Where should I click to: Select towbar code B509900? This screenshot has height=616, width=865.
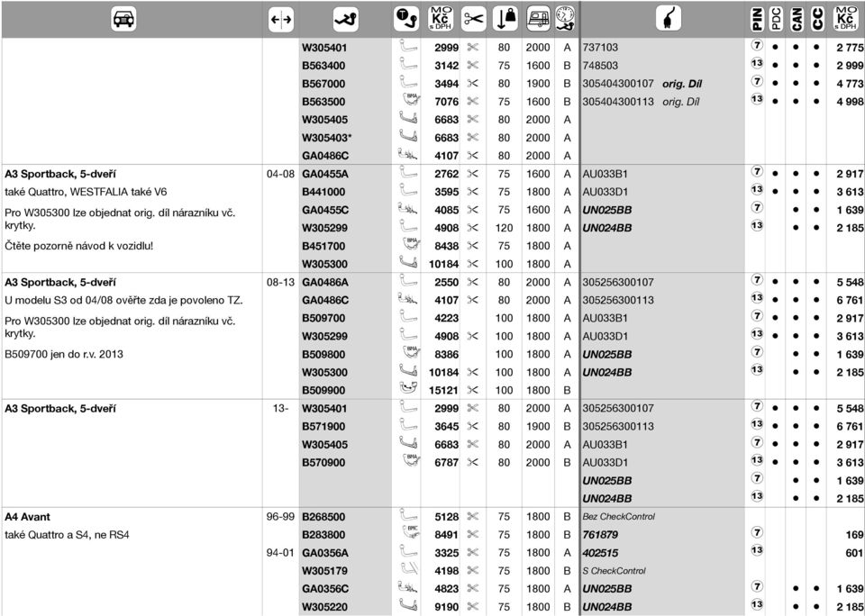click(x=323, y=391)
